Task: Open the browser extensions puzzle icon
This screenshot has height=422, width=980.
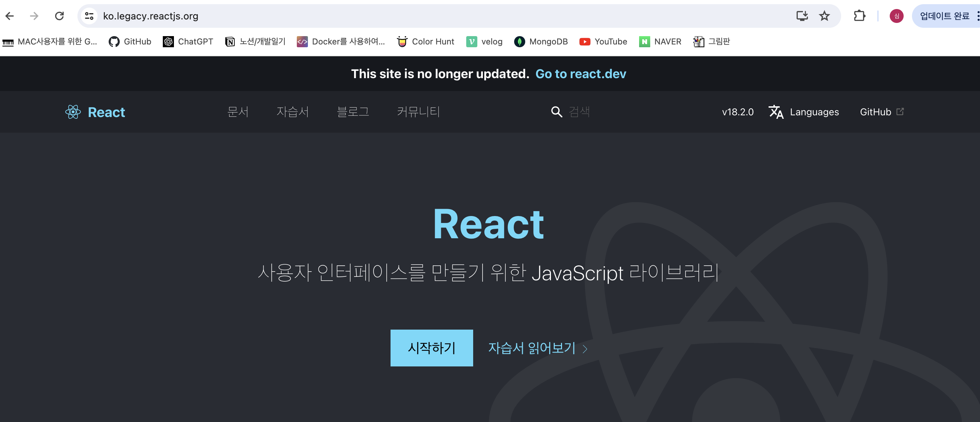Action: click(x=860, y=16)
